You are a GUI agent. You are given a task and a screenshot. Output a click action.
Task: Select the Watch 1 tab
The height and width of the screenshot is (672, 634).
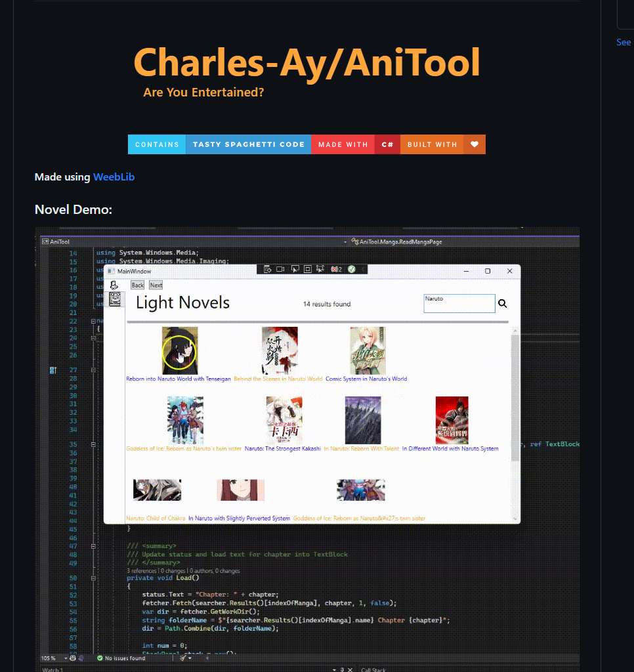click(x=53, y=669)
